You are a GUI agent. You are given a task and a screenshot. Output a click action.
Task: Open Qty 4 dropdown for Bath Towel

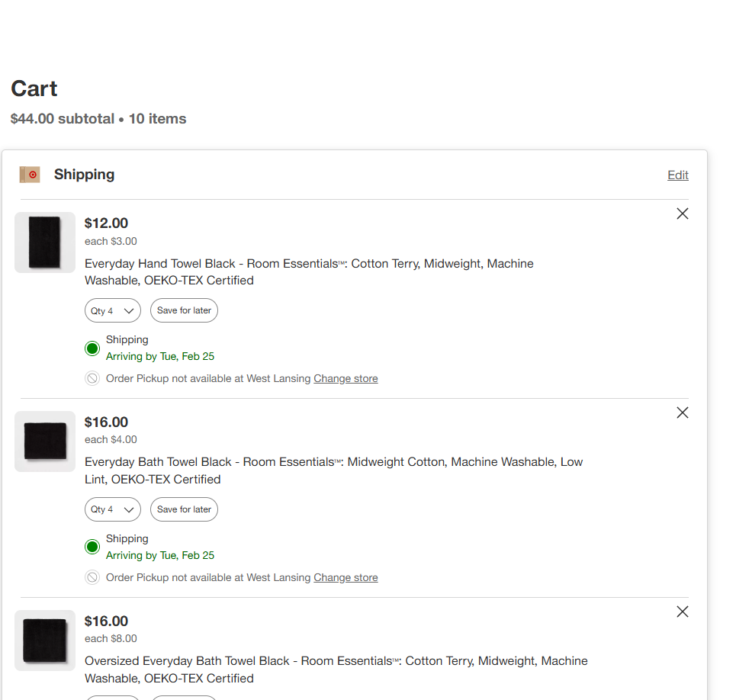tap(112, 509)
